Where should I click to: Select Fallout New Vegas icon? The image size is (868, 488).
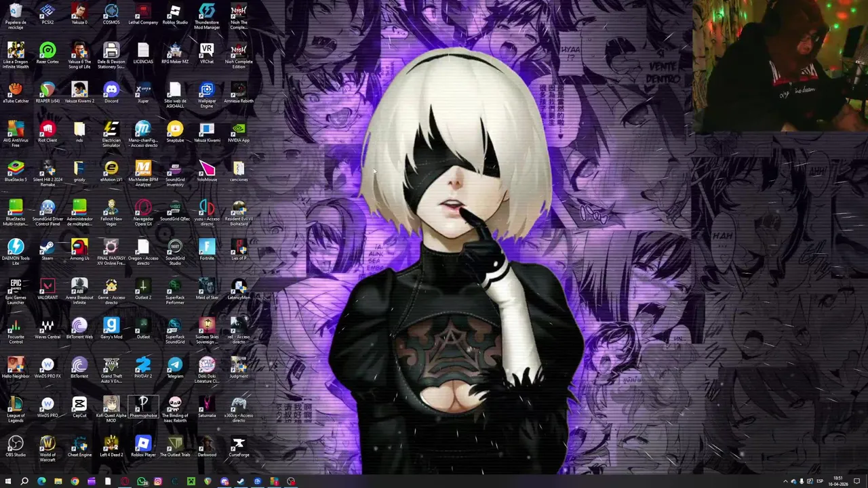111,213
